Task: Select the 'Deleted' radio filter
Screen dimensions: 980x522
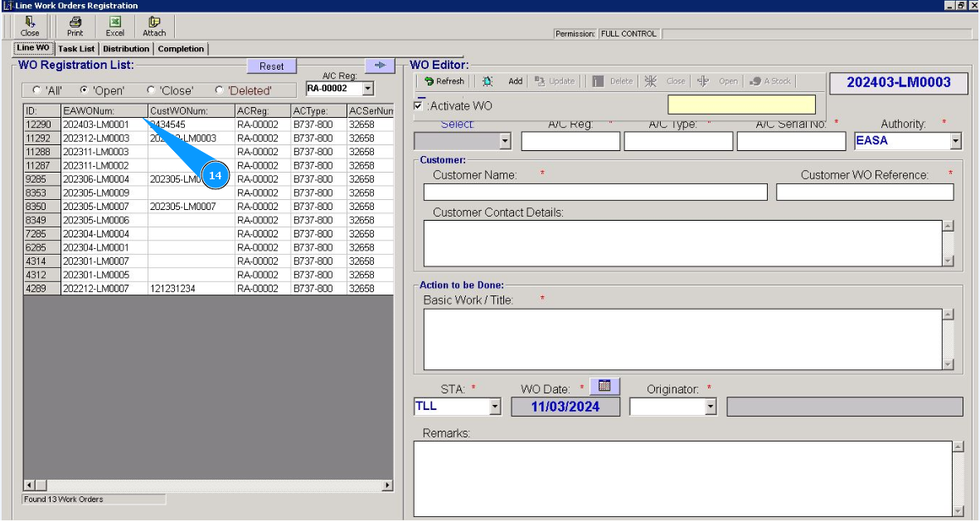Action: (x=219, y=90)
